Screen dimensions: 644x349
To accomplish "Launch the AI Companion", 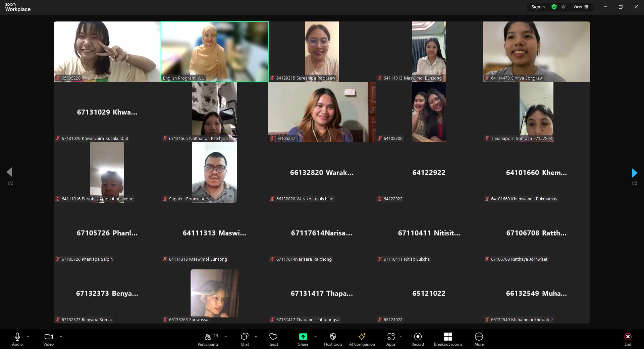I will [x=362, y=339].
